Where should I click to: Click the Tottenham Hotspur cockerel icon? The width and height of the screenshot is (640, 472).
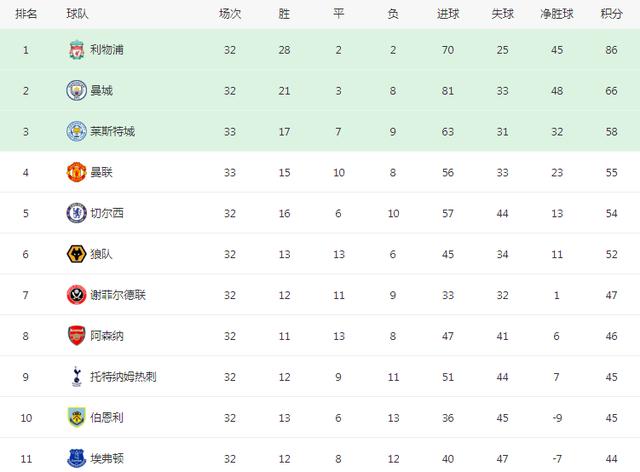(x=76, y=376)
